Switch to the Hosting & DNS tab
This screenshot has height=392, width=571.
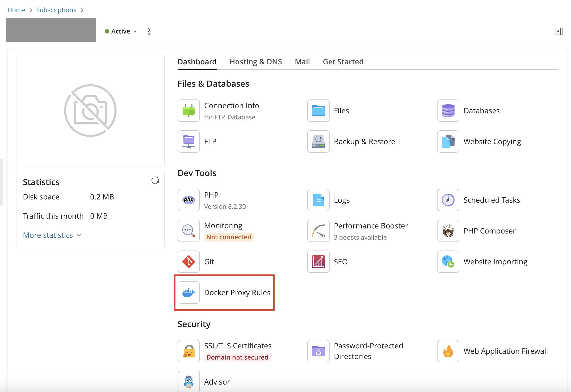(x=255, y=62)
